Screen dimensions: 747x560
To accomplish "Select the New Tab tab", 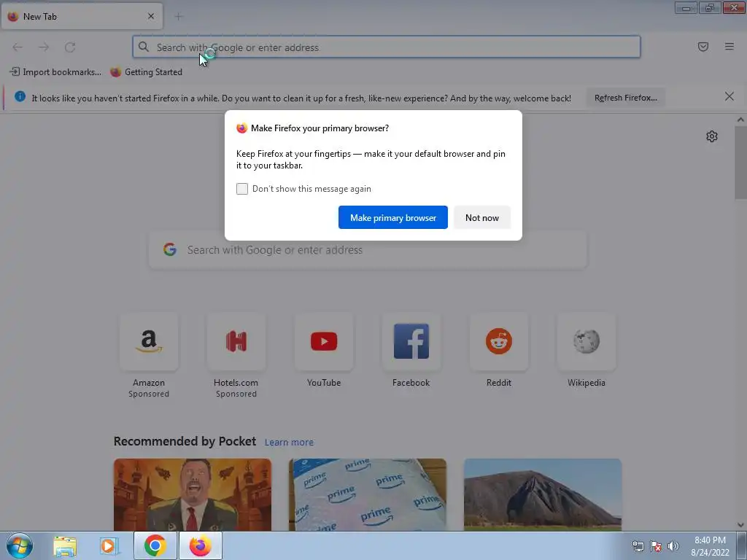I will [x=82, y=16].
